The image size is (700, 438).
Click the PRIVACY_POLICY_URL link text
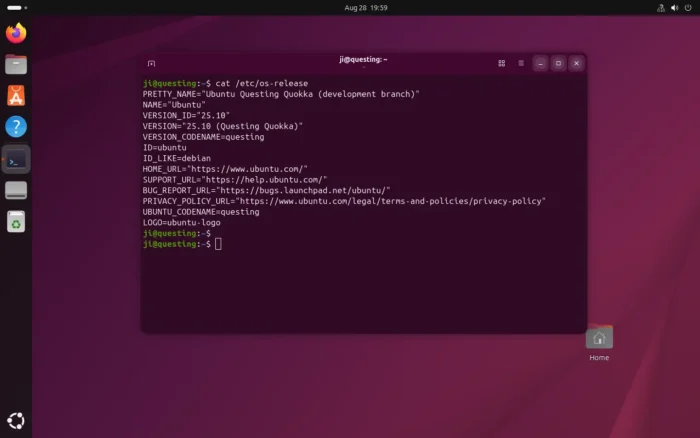pyautogui.click(x=391, y=201)
